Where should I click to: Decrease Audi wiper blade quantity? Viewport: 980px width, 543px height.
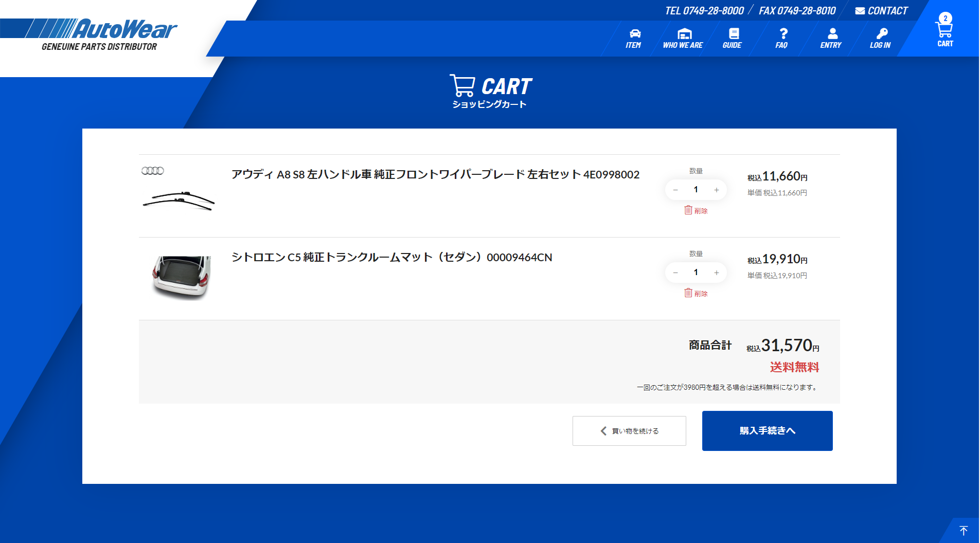click(x=675, y=190)
